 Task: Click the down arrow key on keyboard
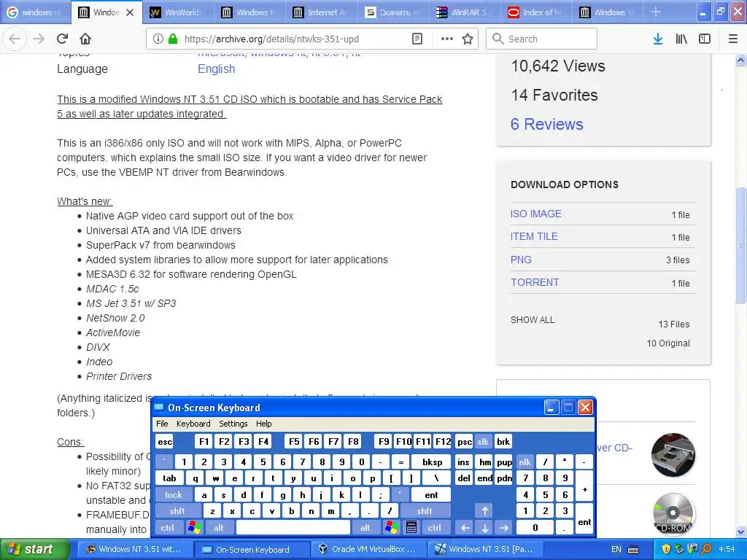click(485, 527)
